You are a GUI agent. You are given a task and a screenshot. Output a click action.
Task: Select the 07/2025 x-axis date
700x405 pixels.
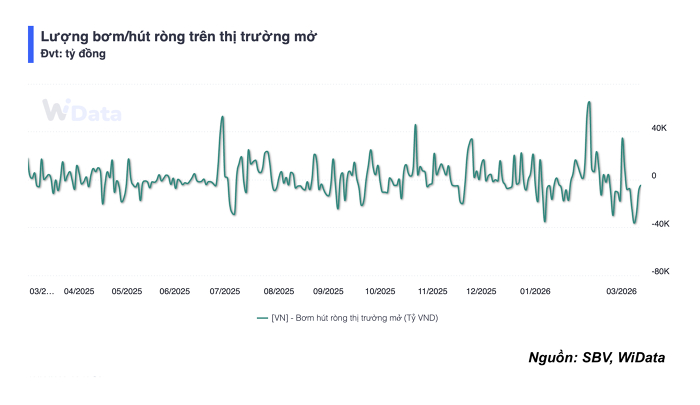pyautogui.click(x=224, y=291)
